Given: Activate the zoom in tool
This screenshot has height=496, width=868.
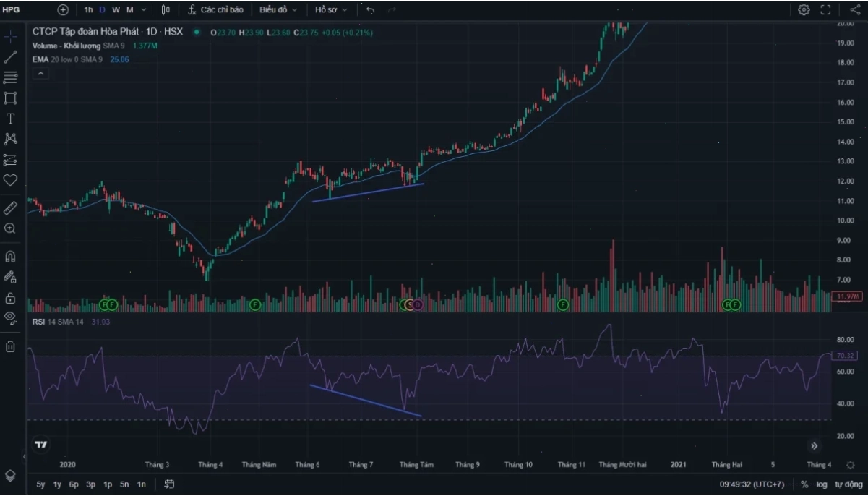Looking at the screenshot, I should tap(10, 228).
